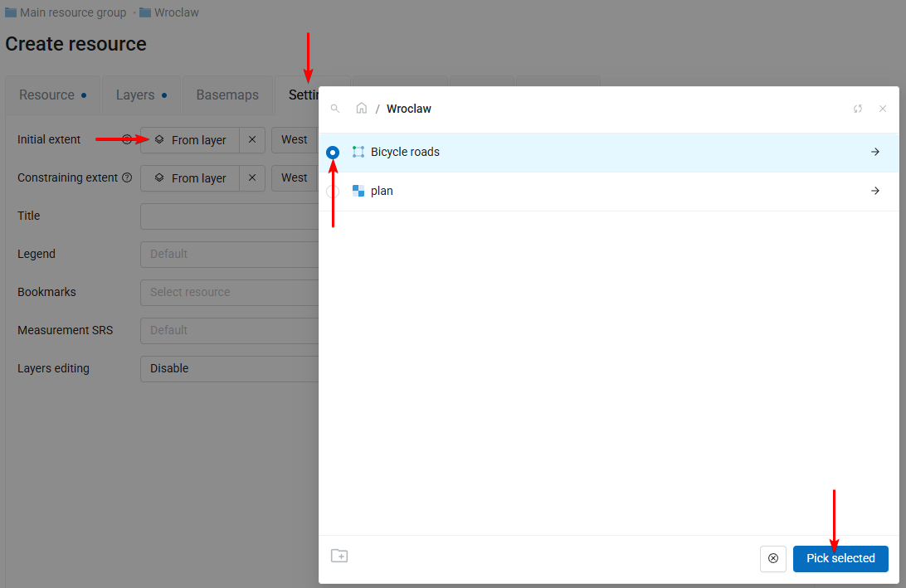Click the Bicycle roads vector layer icon

pos(358,153)
